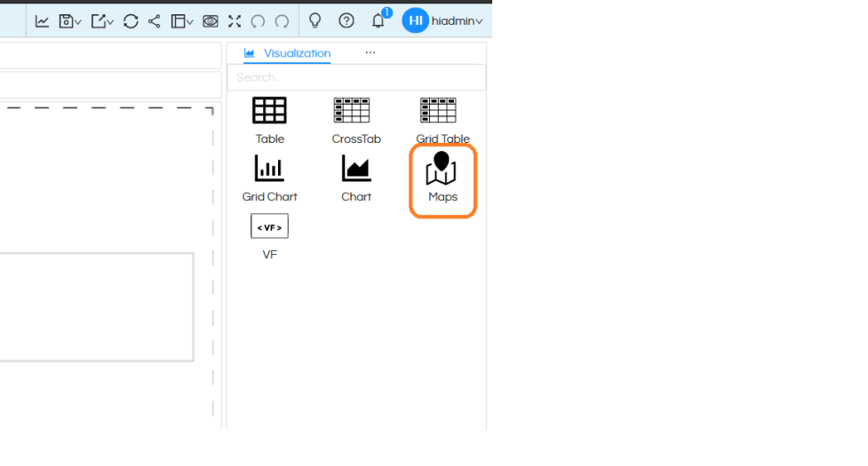Click the visualization Search field

[356, 77]
